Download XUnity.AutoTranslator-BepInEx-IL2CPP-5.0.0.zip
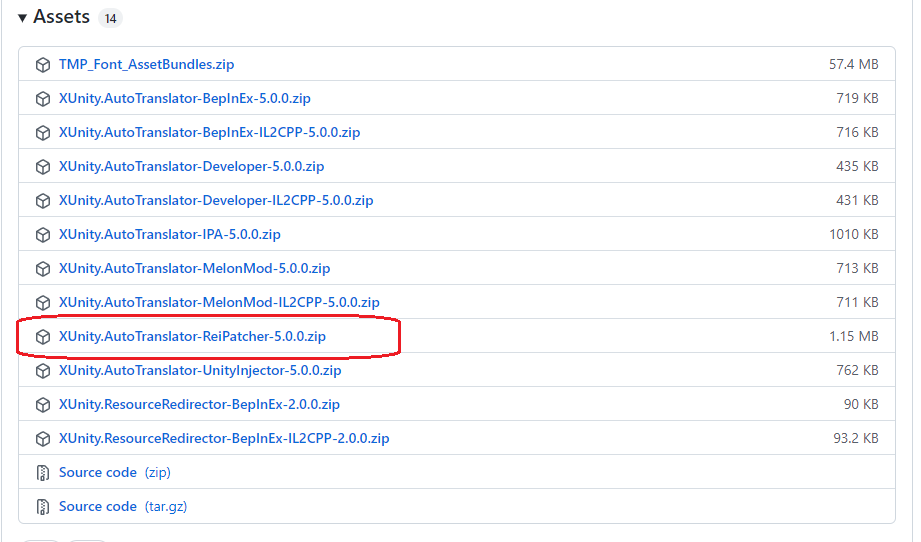Image resolution: width=921 pixels, height=542 pixels. tap(209, 132)
